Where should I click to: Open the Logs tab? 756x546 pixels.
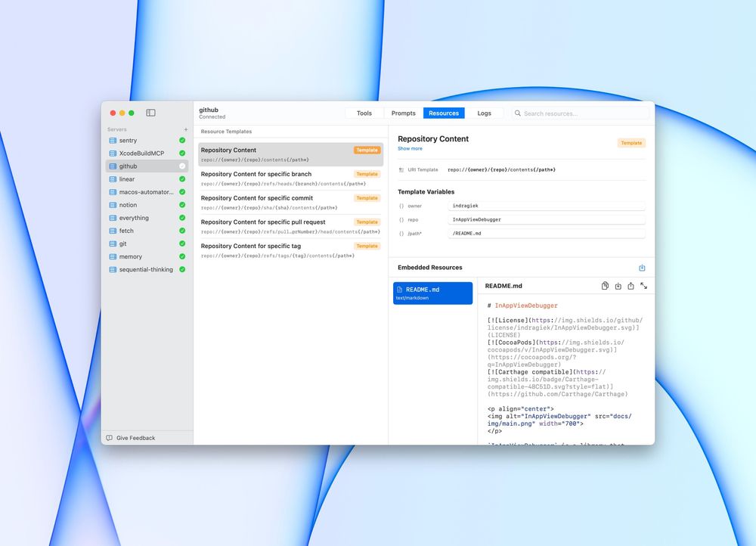point(484,113)
